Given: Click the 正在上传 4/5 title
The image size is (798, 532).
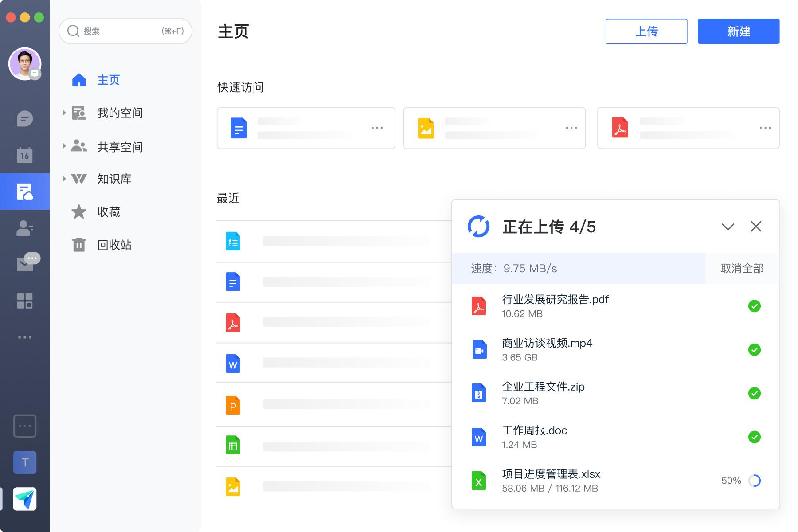Looking at the screenshot, I should (549, 227).
